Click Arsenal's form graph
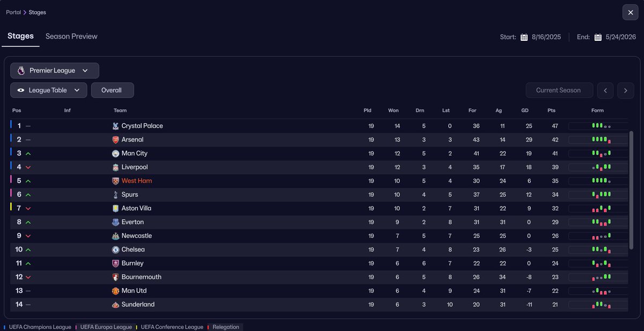This screenshot has height=331, width=644. [x=597, y=139]
